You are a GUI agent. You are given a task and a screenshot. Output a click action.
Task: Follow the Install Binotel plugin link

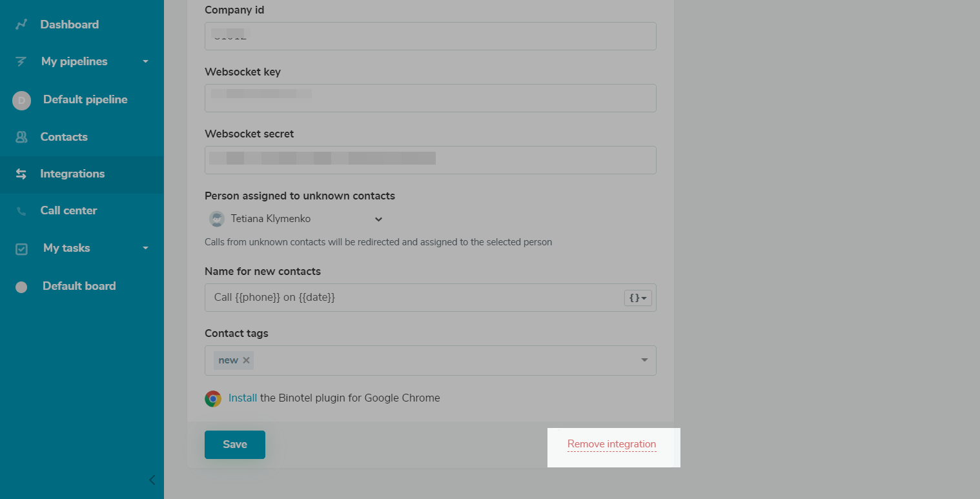[243, 398]
